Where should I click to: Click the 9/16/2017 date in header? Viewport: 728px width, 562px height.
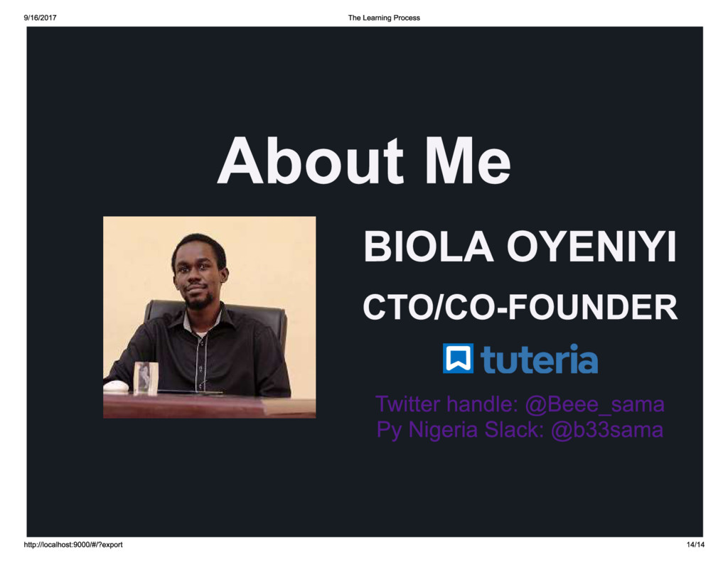pyautogui.click(x=40, y=18)
